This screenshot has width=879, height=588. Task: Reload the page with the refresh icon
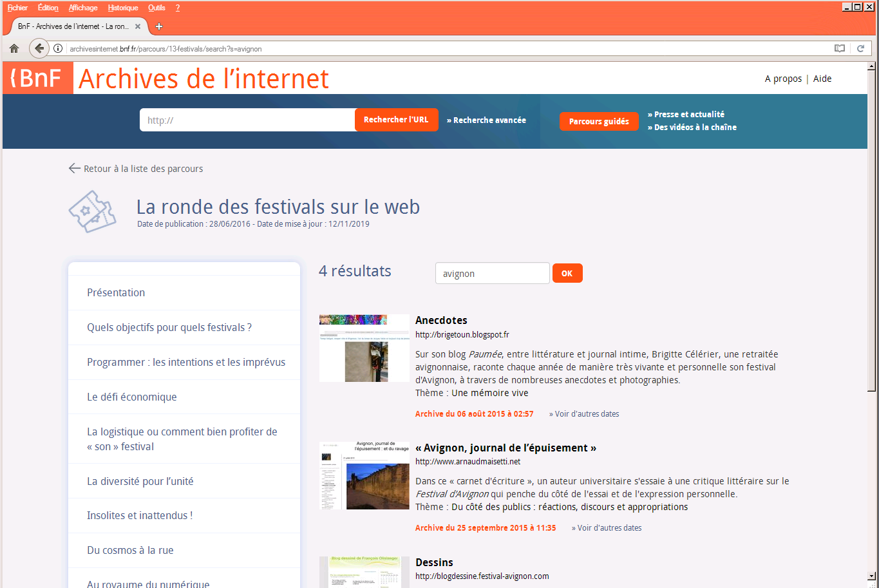[860, 48]
